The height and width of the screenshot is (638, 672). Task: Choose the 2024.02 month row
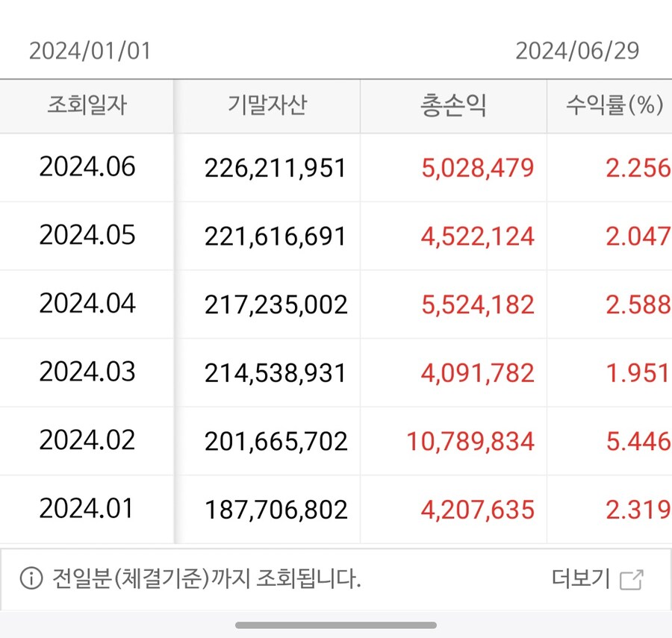tap(87, 441)
